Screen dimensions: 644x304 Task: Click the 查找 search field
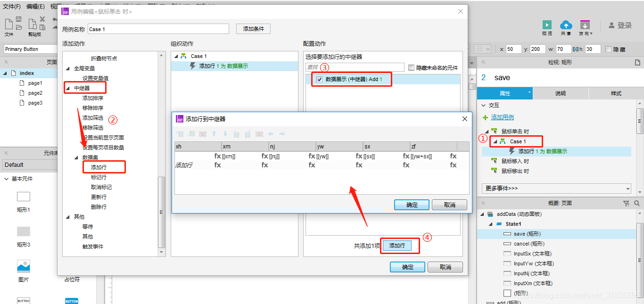pyautogui.click(x=355, y=67)
